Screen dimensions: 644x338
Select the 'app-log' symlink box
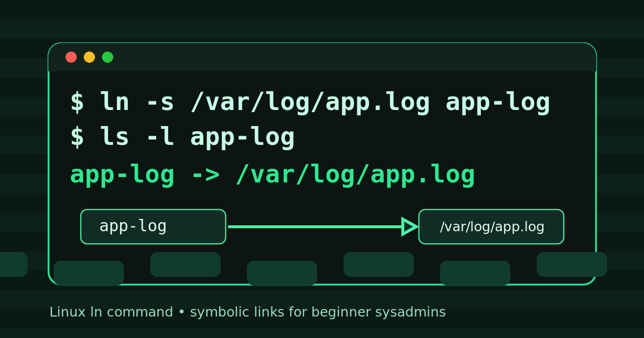[x=153, y=226]
